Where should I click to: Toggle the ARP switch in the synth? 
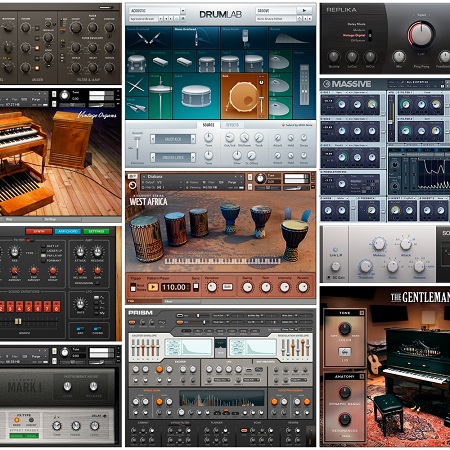click(80, 329)
